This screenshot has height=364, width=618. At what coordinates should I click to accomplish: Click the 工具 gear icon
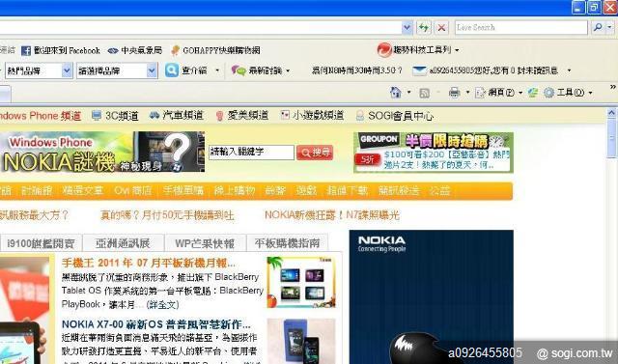pyautogui.click(x=548, y=93)
